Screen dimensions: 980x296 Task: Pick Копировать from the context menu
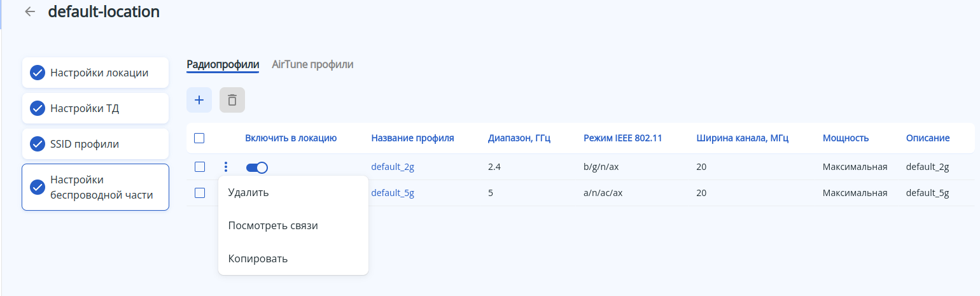pyautogui.click(x=258, y=258)
